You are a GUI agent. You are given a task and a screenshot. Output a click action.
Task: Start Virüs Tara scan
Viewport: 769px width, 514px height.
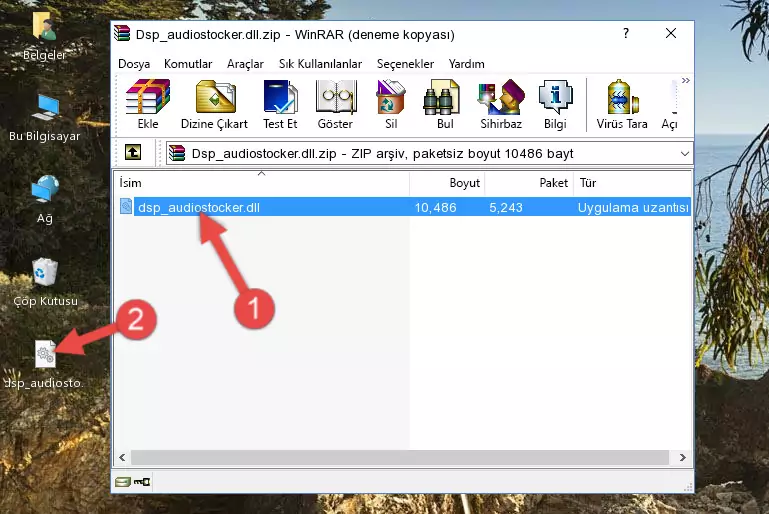coord(622,104)
